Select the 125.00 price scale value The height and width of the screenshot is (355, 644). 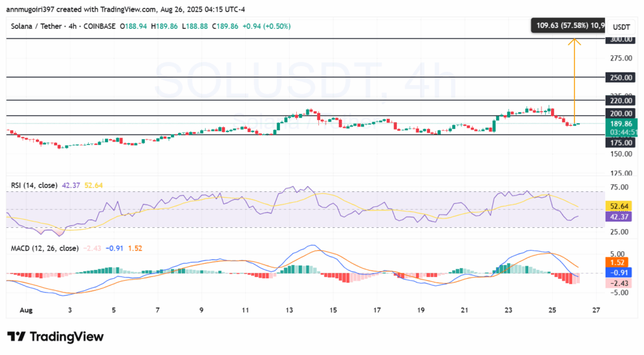pos(621,173)
